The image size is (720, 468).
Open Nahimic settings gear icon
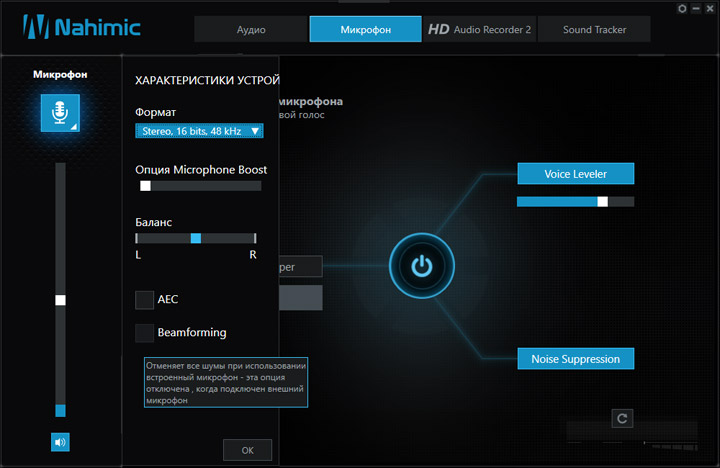682,8
